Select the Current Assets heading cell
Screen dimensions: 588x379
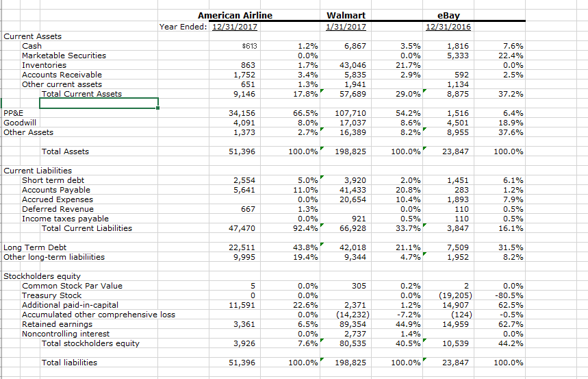pos(33,36)
